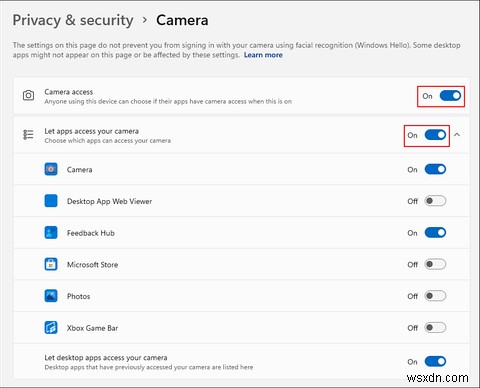This screenshot has width=480, height=388.
Task: Turn off the Camera access toggle
Action: (x=450, y=96)
